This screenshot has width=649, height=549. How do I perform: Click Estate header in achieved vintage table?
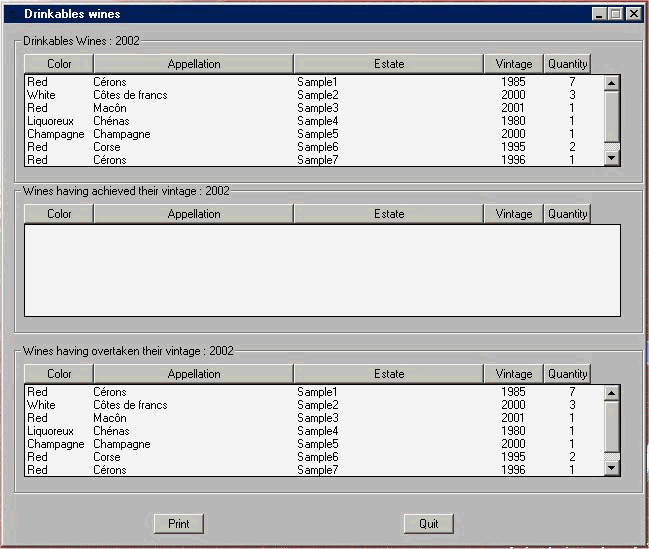(389, 214)
